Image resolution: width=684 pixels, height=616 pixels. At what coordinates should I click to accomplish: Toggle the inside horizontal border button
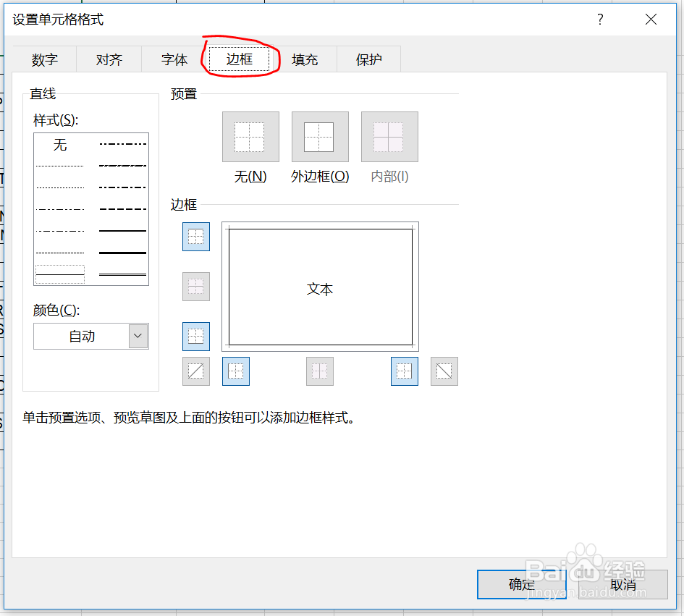(x=196, y=287)
